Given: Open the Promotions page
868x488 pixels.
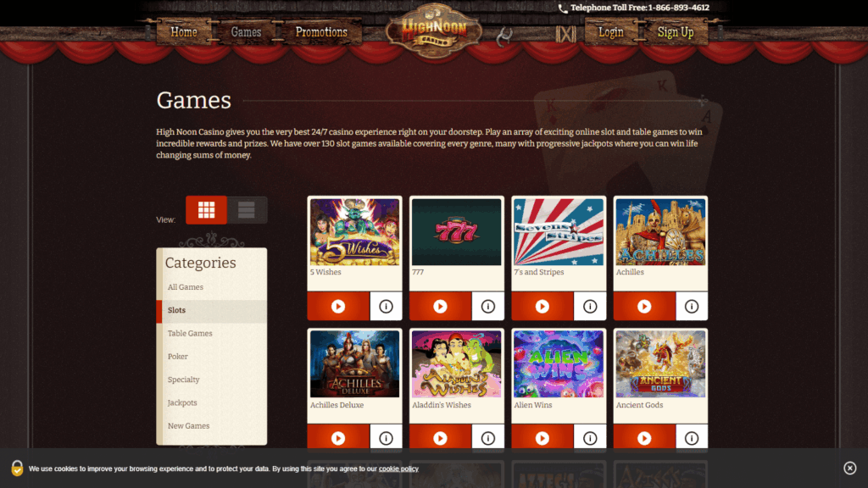Looking at the screenshot, I should pyautogui.click(x=321, y=32).
